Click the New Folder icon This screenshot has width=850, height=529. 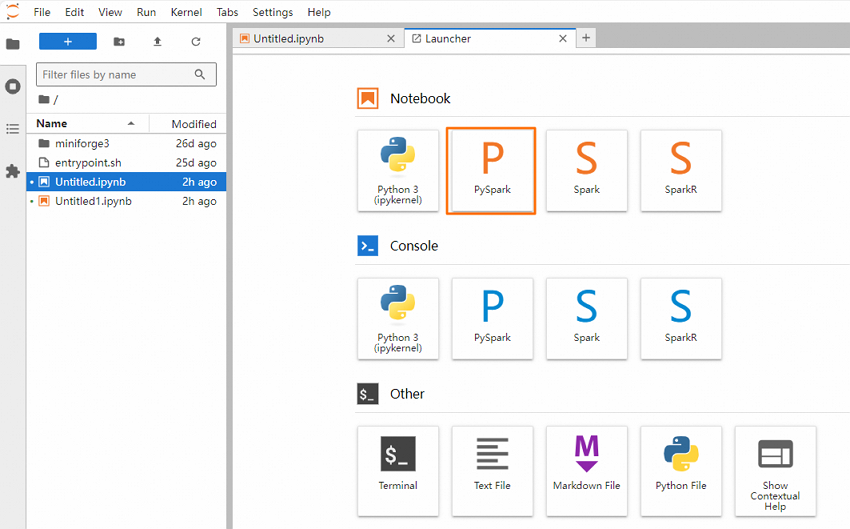pyautogui.click(x=119, y=41)
